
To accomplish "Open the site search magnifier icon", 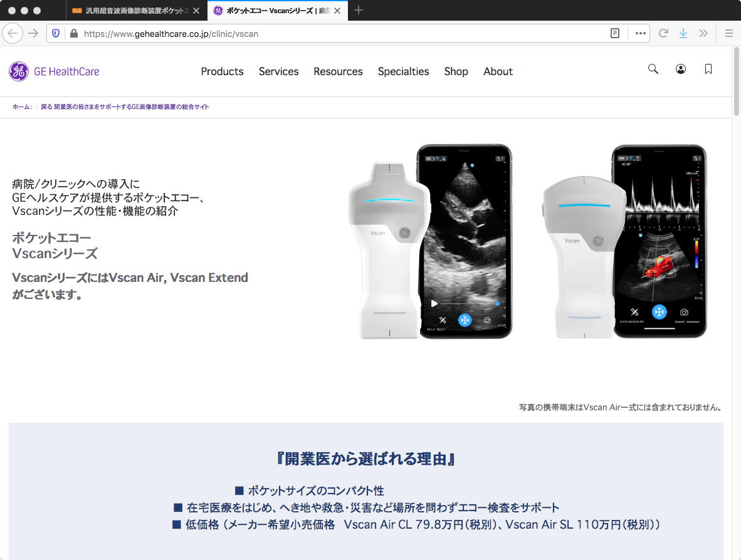I will click(653, 69).
